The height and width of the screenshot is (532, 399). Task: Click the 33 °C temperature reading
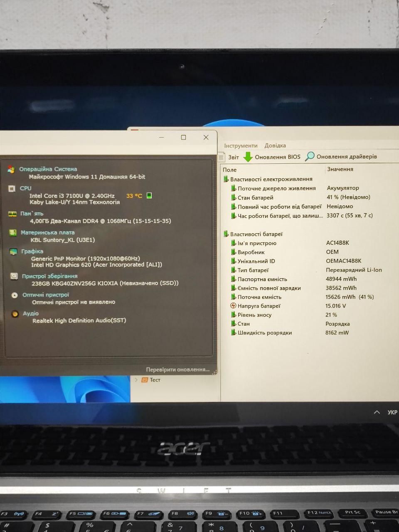(134, 196)
